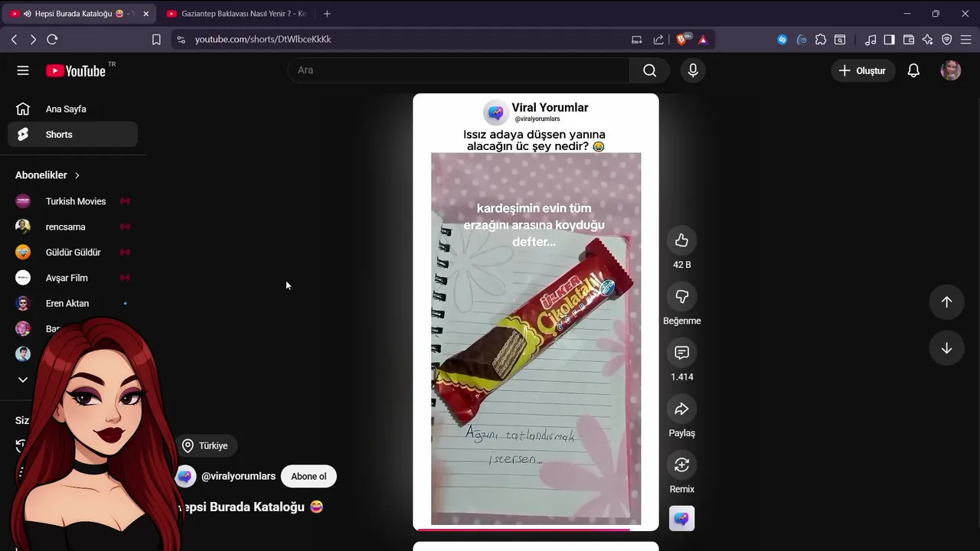
Task: Open the media control music note icon
Action: (871, 39)
